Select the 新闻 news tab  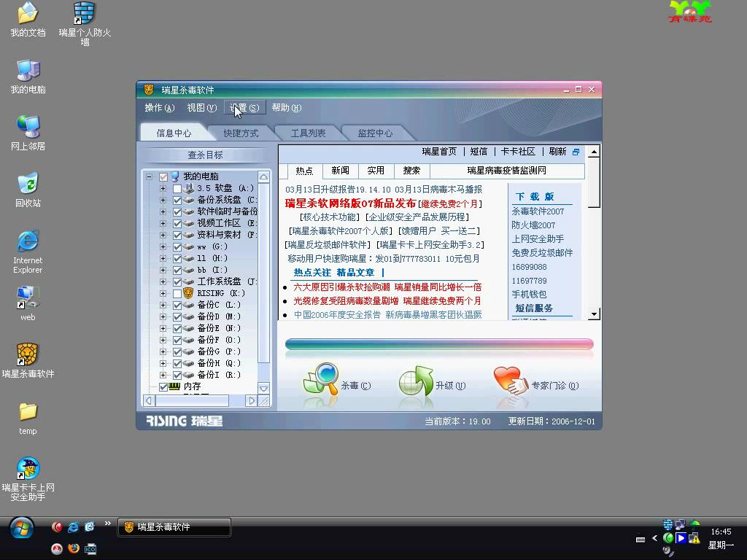tap(340, 171)
